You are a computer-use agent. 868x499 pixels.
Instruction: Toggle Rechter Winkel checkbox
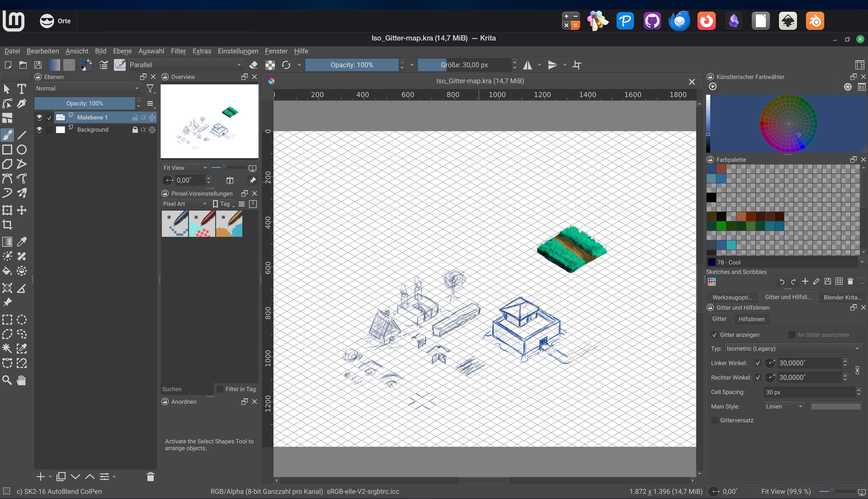click(x=758, y=378)
